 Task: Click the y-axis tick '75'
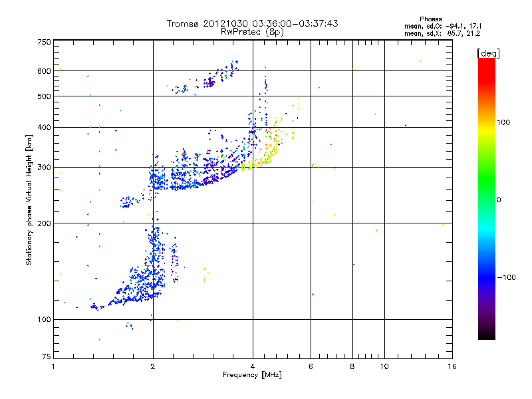47,356
